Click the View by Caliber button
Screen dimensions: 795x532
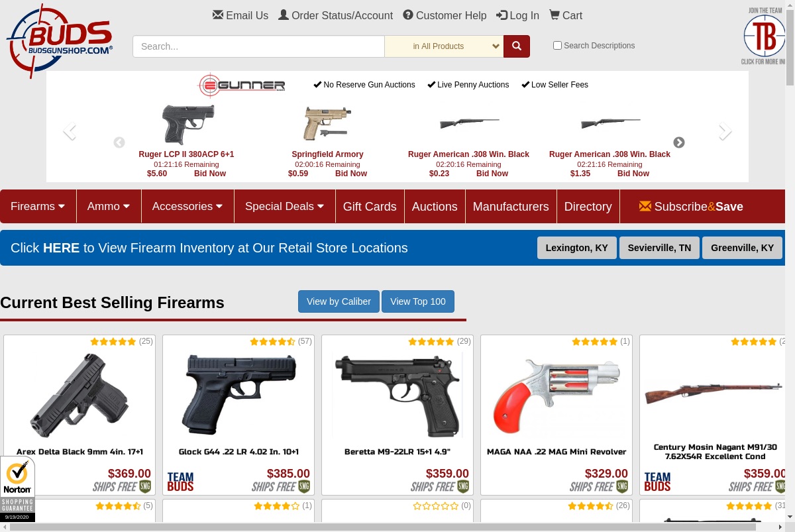click(x=339, y=301)
